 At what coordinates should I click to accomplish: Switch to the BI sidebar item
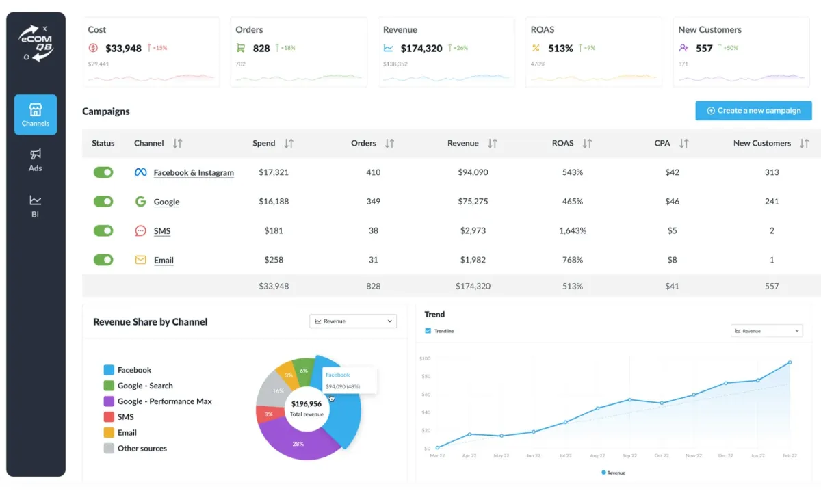point(36,206)
